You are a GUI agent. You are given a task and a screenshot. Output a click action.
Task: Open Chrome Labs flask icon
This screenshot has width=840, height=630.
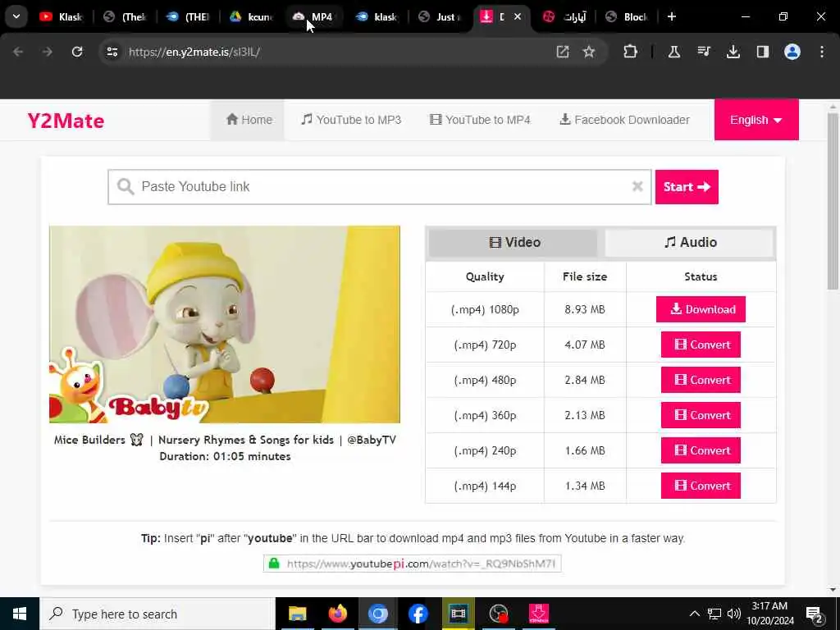click(674, 52)
